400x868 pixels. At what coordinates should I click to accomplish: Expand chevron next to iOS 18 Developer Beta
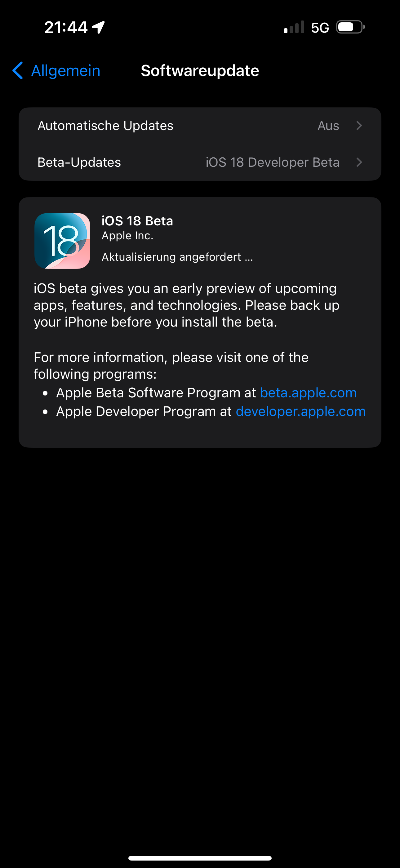[x=359, y=162]
